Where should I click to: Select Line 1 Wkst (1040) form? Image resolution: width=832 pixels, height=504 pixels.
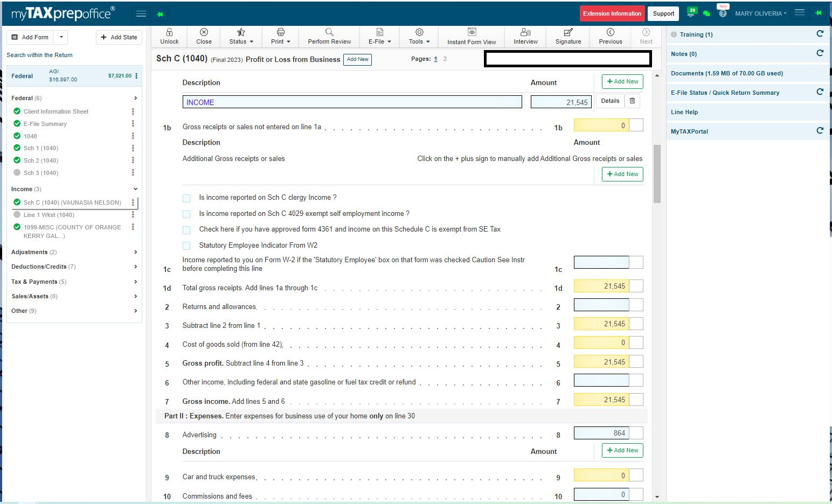point(49,215)
